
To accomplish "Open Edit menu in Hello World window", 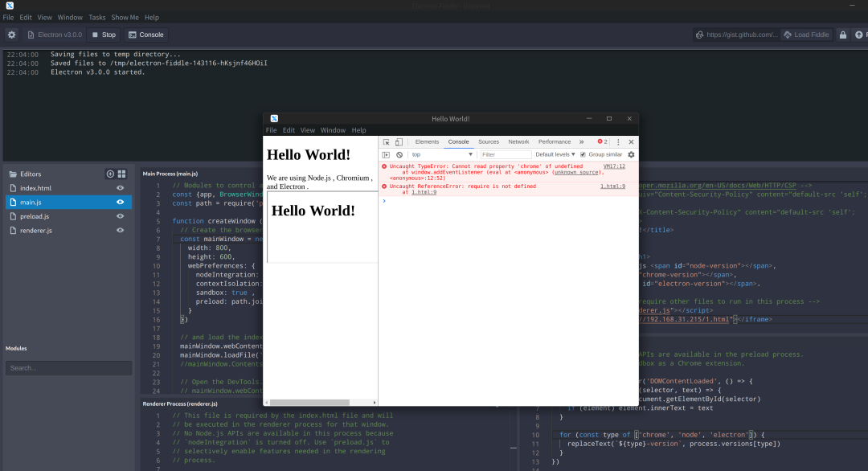I will [289, 130].
